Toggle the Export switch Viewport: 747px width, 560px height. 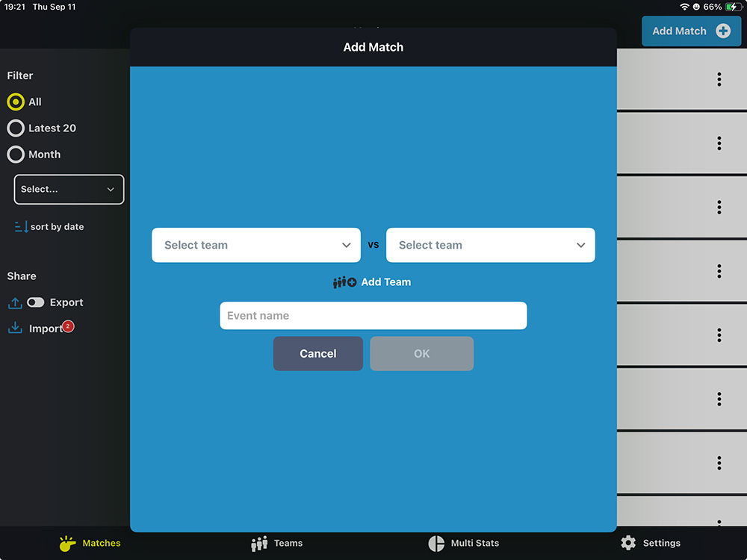click(x=36, y=302)
